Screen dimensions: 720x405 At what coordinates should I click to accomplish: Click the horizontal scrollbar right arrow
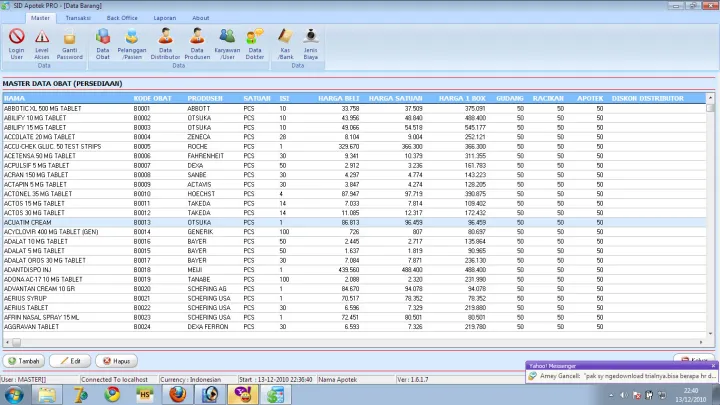[x=701, y=343]
